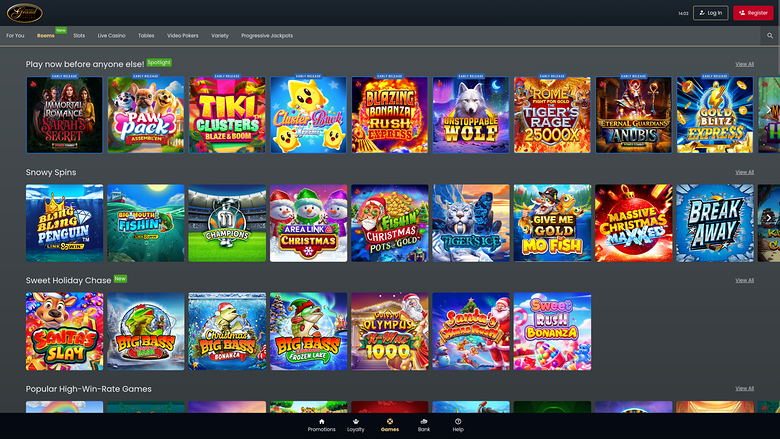The height and width of the screenshot is (439, 780).
Task: Advance Snowy Spins carousel with right arrow
Action: click(768, 218)
